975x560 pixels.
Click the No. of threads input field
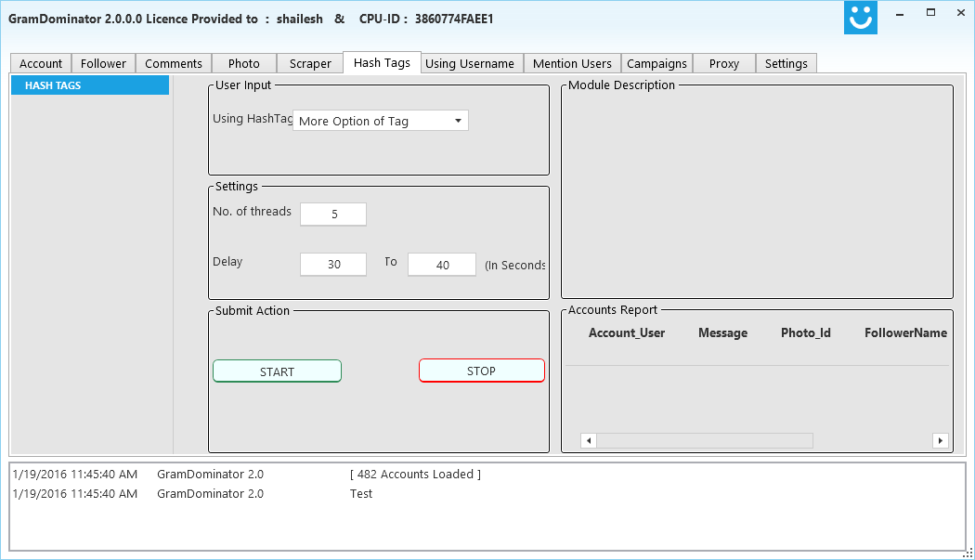(x=333, y=214)
